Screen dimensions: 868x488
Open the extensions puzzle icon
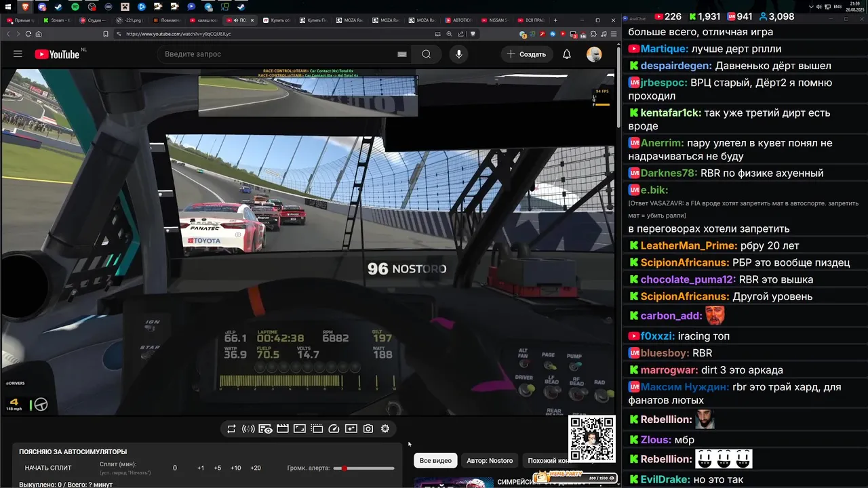point(593,34)
